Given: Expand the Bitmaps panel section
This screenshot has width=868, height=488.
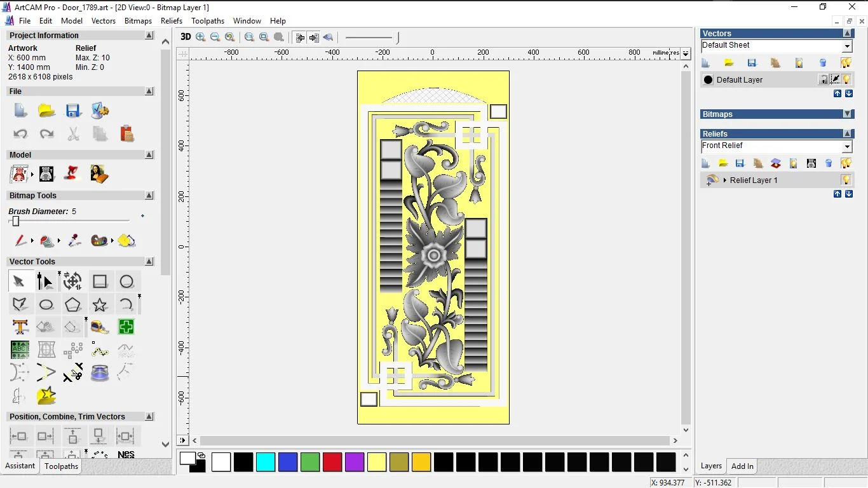Looking at the screenshot, I should click(847, 114).
